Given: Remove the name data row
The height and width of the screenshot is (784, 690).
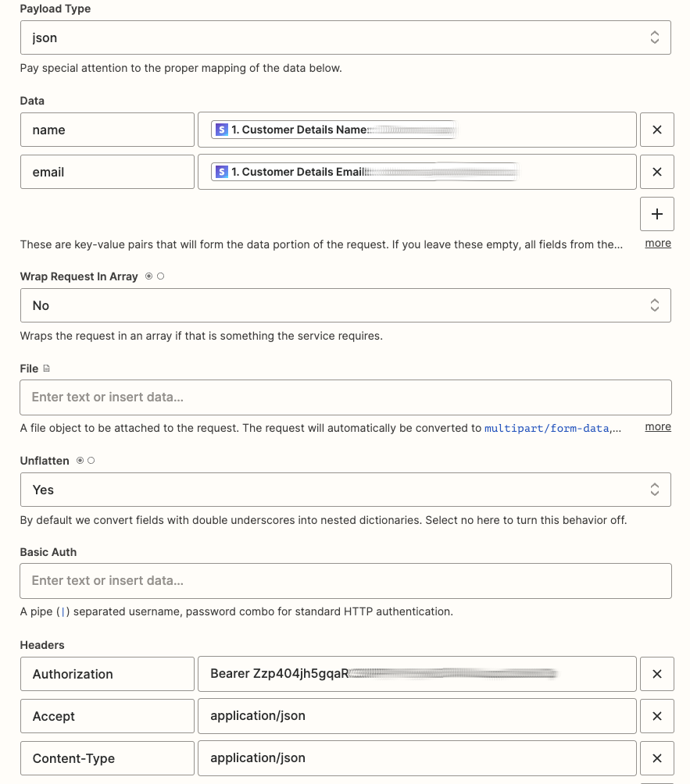Looking at the screenshot, I should click(656, 130).
